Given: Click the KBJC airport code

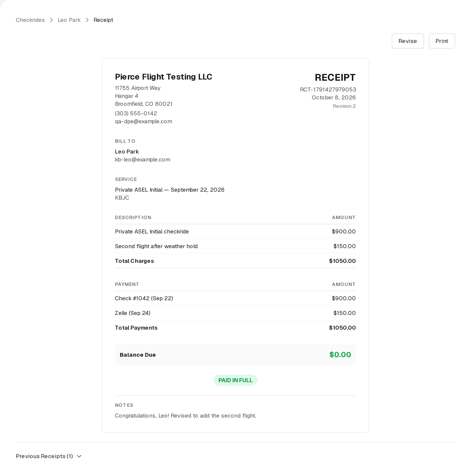Looking at the screenshot, I should click(122, 198).
